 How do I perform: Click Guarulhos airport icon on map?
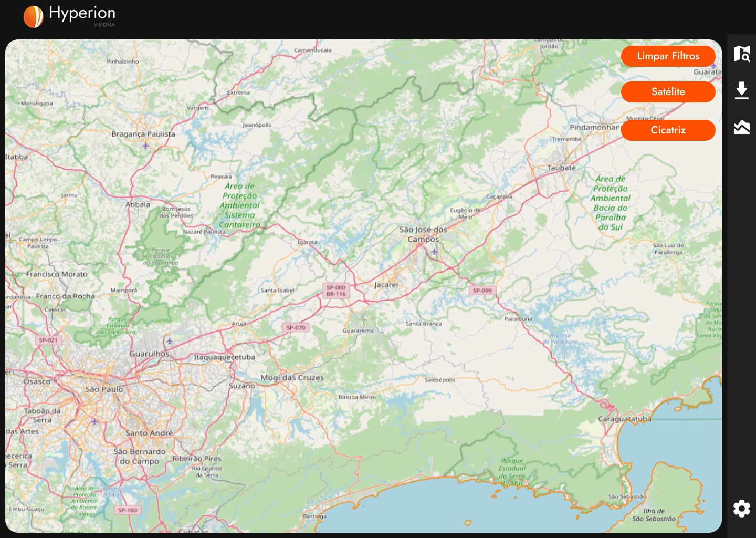coord(170,342)
